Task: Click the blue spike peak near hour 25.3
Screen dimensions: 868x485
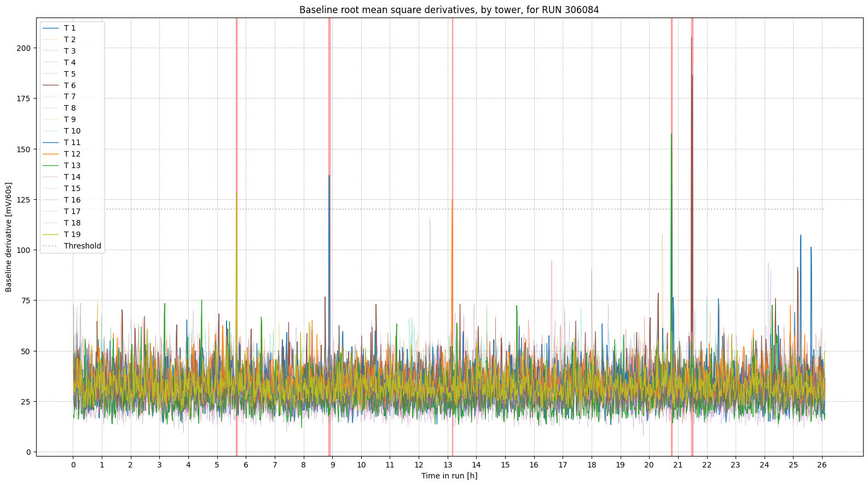Action: coord(801,235)
